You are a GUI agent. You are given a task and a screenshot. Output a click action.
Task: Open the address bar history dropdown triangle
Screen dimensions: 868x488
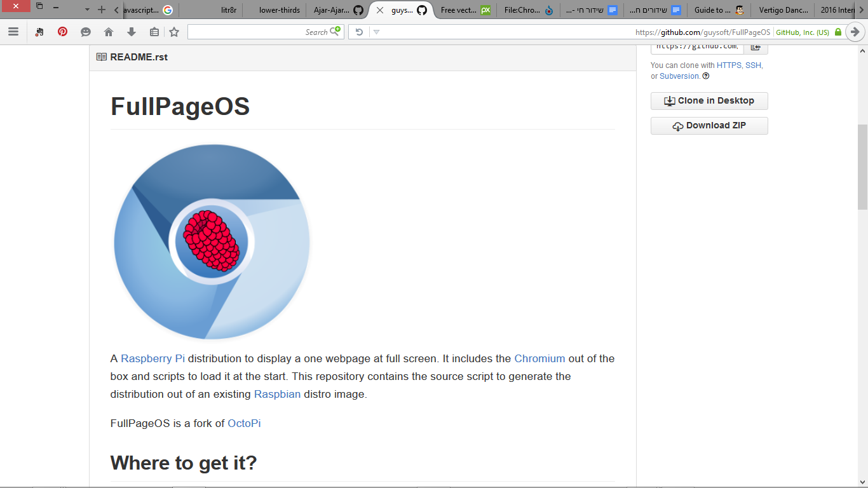point(376,32)
